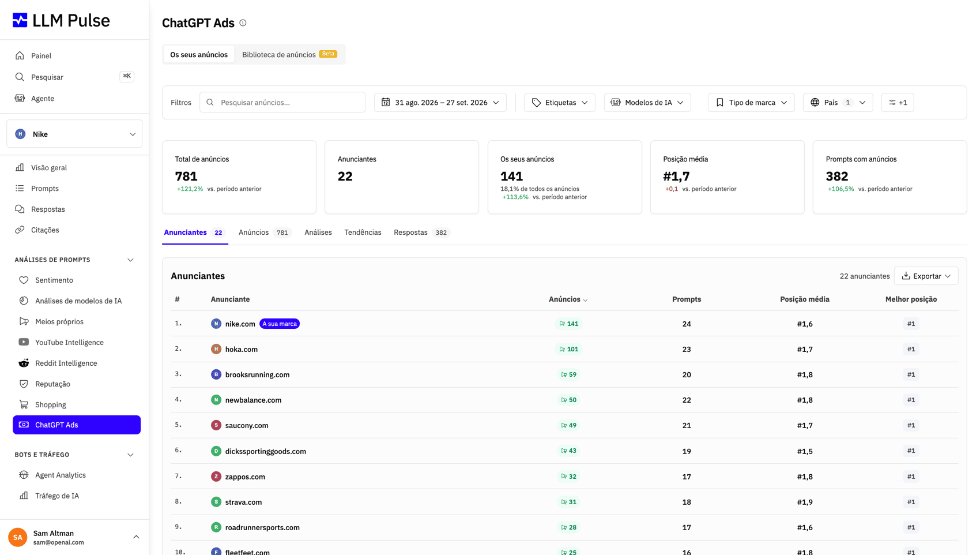This screenshot has width=980, height=555.
Task: Open Visão geral chart icon in sidebar
Action: click(x=20, y=167)
